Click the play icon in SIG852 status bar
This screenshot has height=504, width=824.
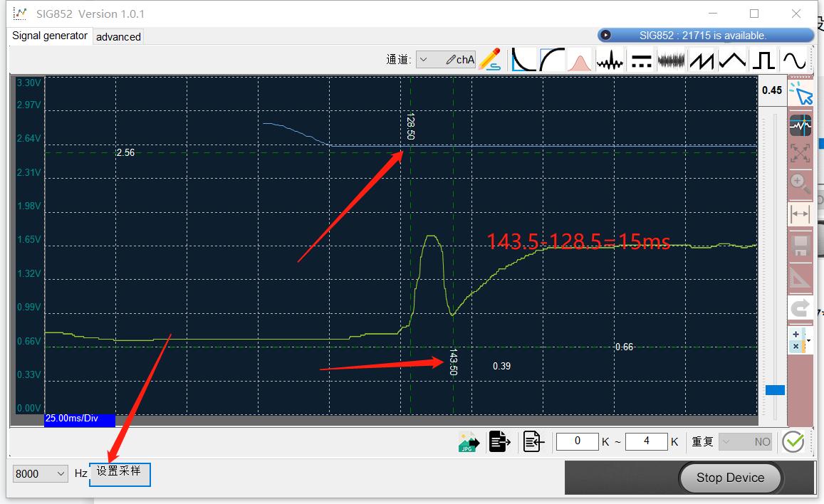tap(605, 35)
